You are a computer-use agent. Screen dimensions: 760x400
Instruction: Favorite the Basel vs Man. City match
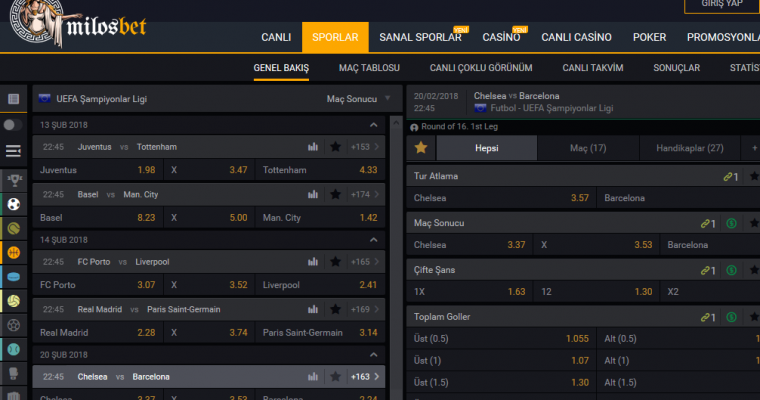click(x=335, y=194)
